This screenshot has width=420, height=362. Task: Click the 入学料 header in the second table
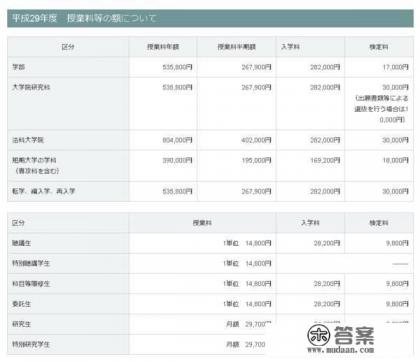(x=310, y=223)
